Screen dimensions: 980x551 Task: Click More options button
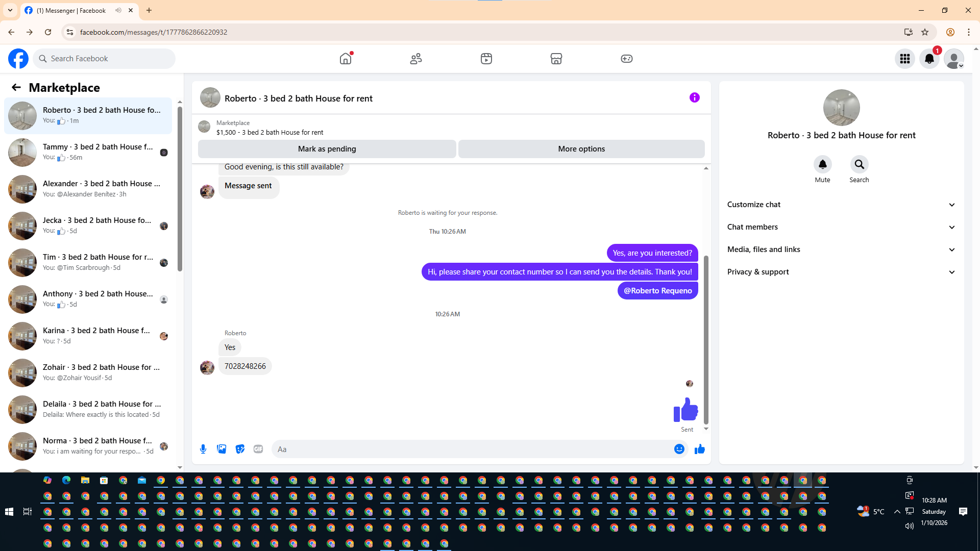pos(581,149)
